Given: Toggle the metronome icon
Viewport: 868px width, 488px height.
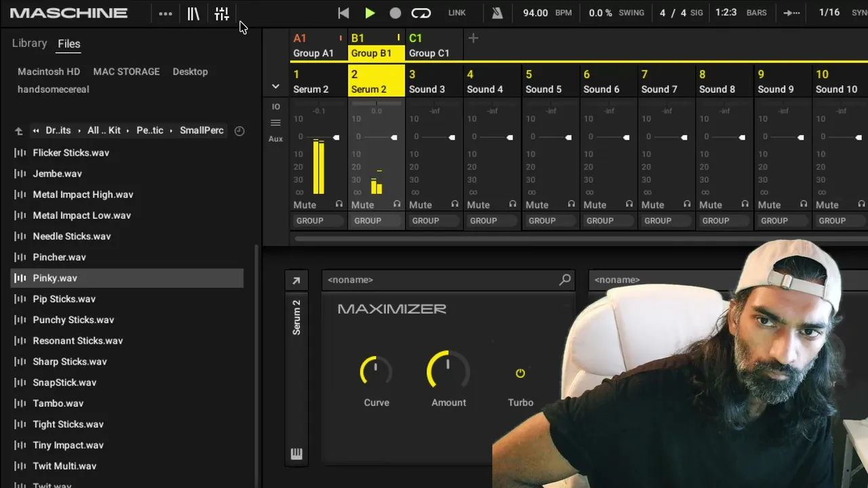Looking at the screenshot, I should point(498,13).
